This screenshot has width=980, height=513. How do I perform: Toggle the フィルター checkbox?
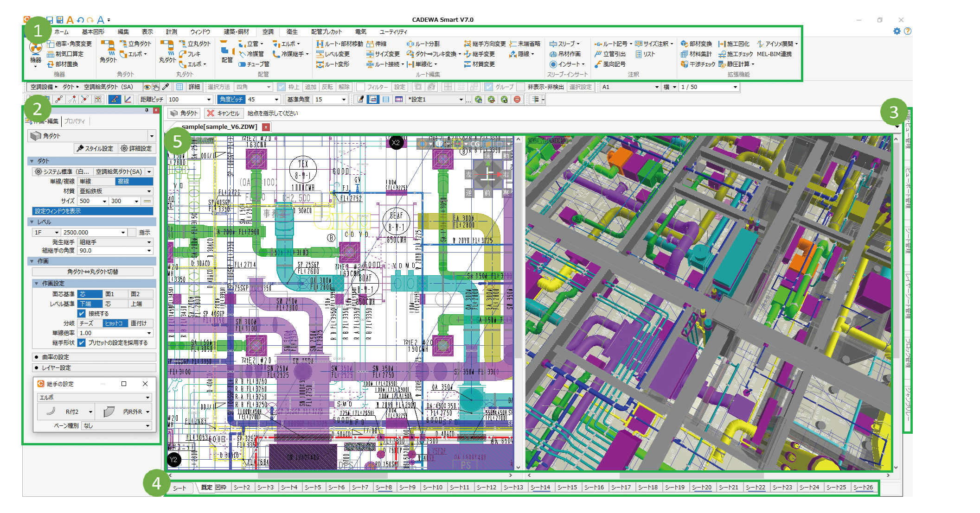click(x=360, y=87)
